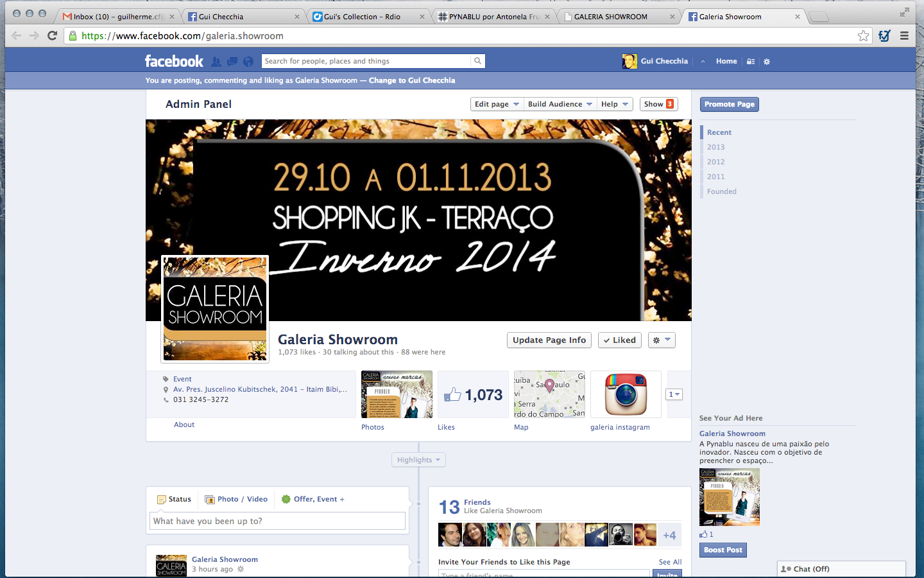Viewport: 924px width, 578px height.
Task: Switch to Gui's Collection Rdio tab
Action: [x=368, y=17]
